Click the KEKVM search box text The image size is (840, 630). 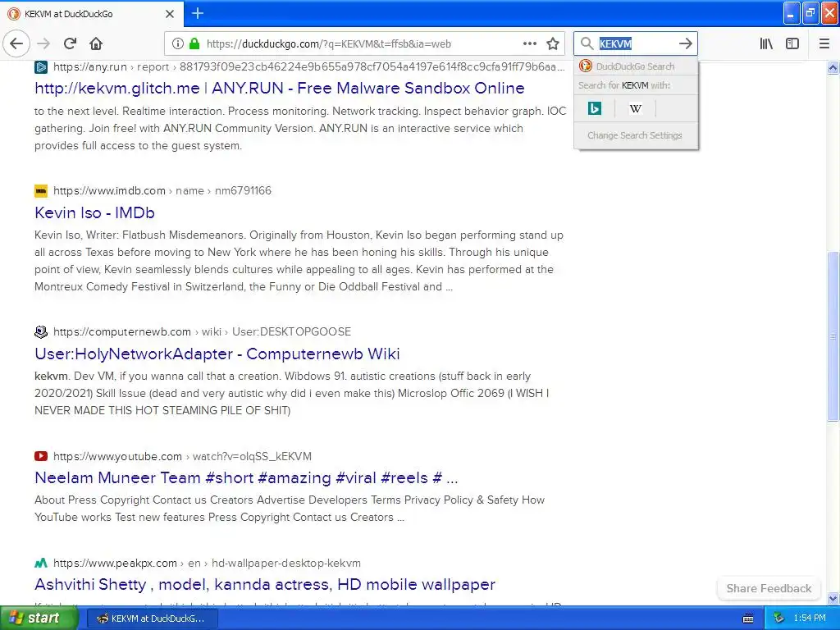point(615,44)
